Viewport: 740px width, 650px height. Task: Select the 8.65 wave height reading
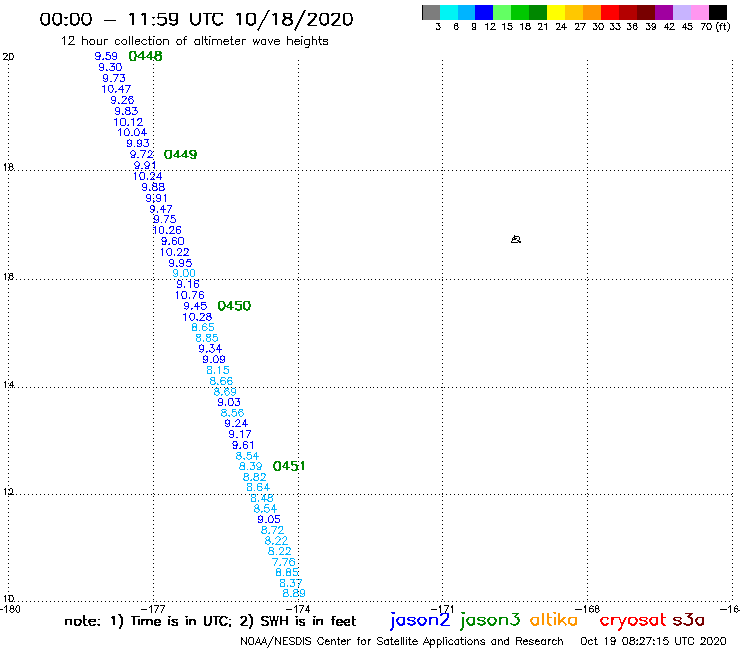tap(203, 327)
